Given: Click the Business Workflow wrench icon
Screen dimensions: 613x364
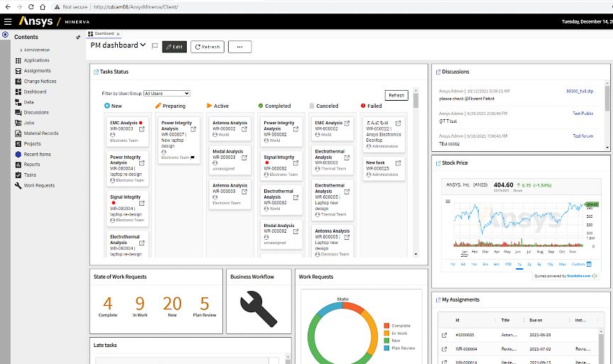Looking at the screenshot, I should (259, 309).
